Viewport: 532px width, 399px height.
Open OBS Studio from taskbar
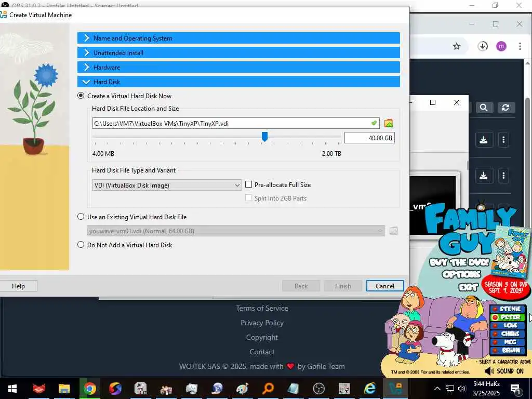[x=318, y=389]
